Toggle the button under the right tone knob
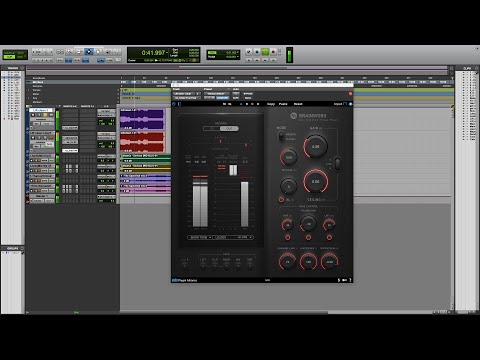 (x=329, y=238)
